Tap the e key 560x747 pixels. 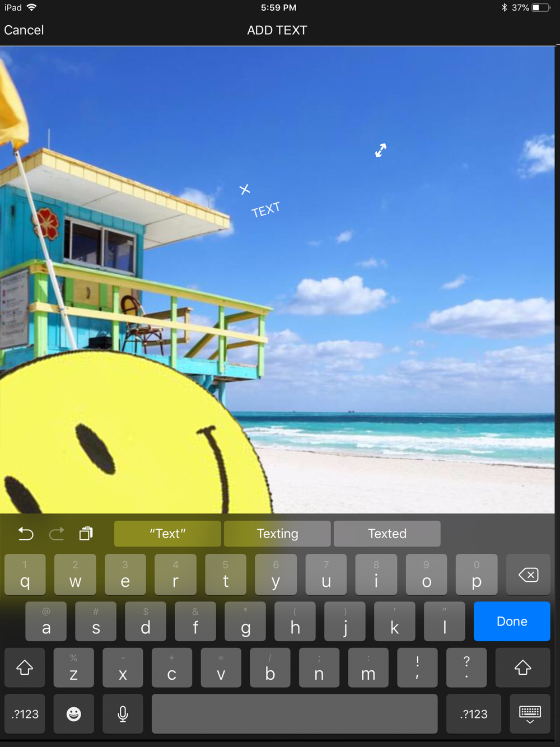coord(125,575)
